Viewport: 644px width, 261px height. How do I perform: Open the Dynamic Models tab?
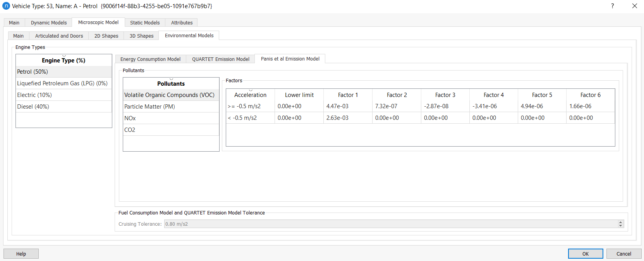click(49, 22)
